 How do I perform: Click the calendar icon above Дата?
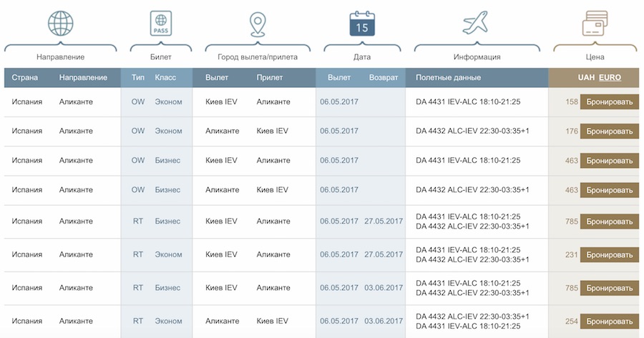(x=362, y=24)
